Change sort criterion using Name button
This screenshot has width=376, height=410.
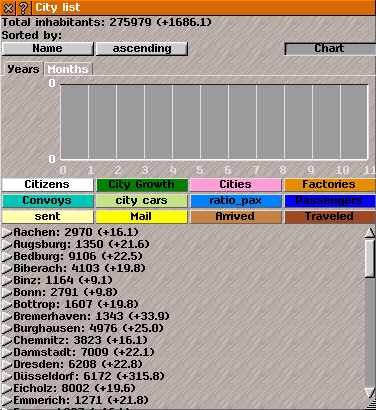[48, 49]
